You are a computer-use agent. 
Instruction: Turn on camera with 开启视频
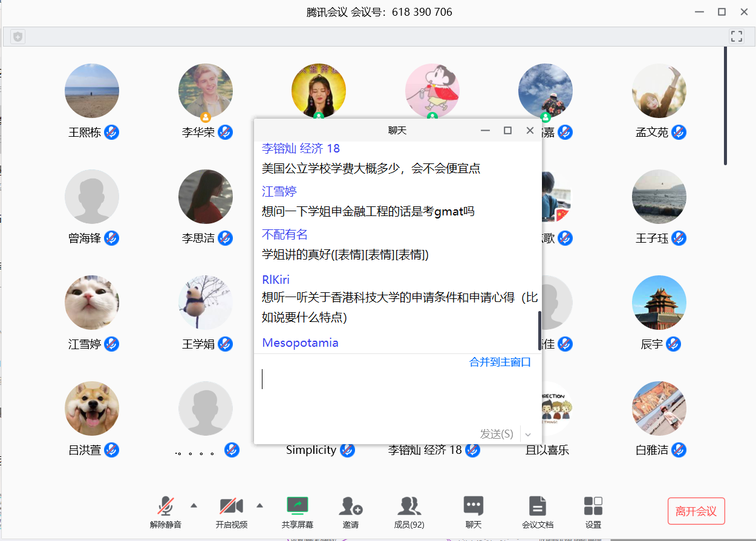[231, 506]
